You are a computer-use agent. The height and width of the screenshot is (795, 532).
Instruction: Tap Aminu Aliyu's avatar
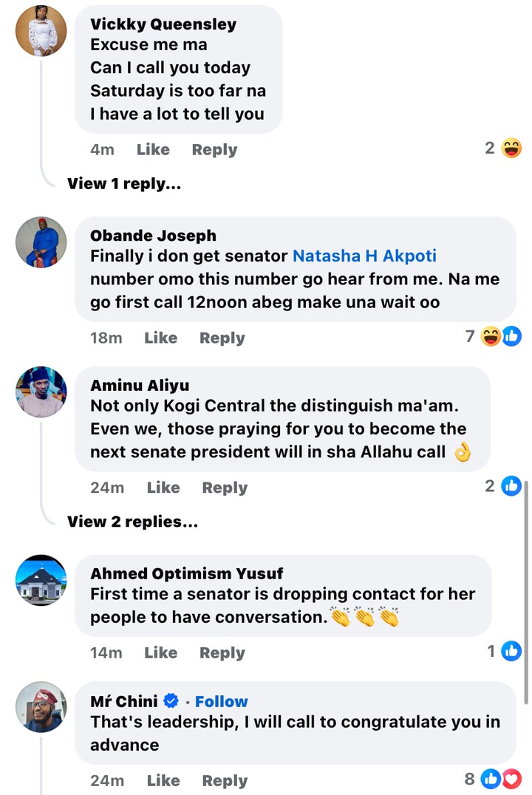click(41, 392)
